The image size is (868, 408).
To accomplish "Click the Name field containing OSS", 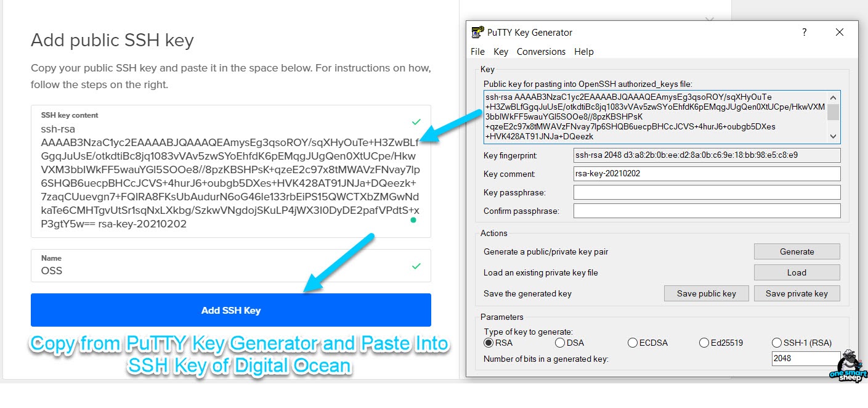I will pos(231,266).
